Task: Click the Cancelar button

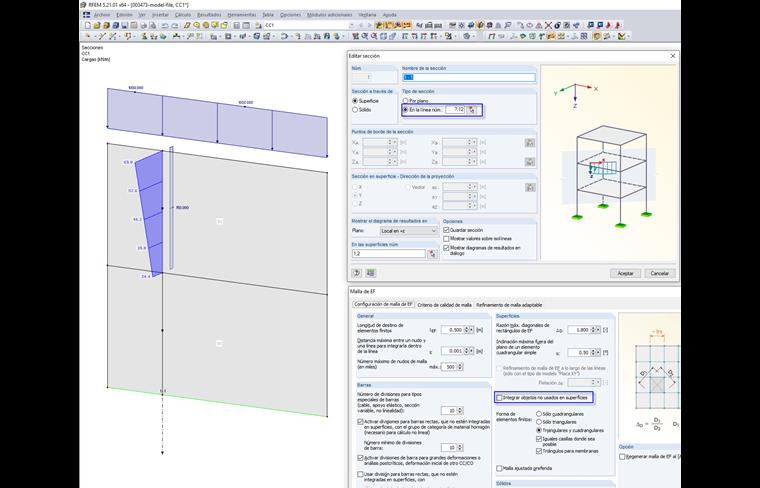Action: (x=659, y=273)
